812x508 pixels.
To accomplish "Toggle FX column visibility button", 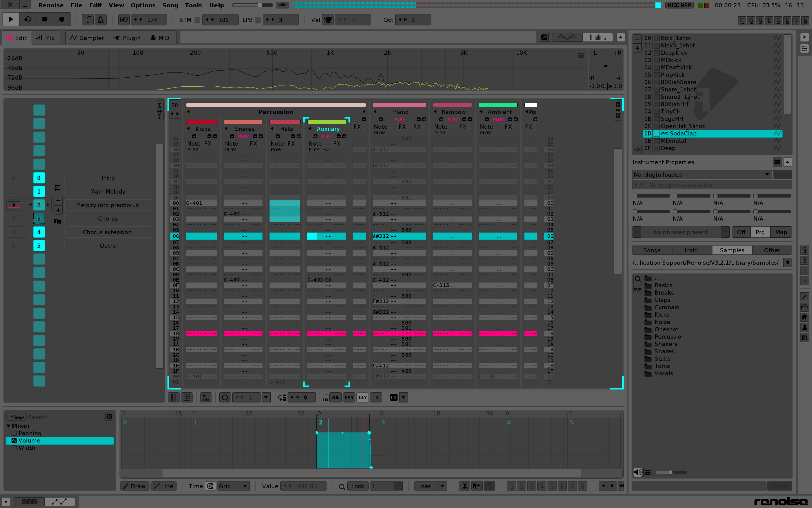I will pyautogui.click(x=376, y=397).
